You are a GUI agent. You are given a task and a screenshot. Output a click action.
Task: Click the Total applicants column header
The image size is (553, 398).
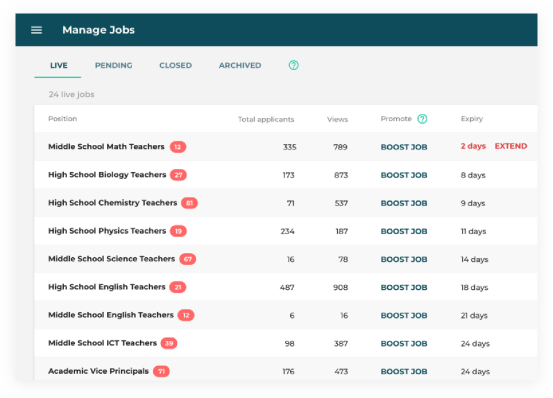coord(266,120)
